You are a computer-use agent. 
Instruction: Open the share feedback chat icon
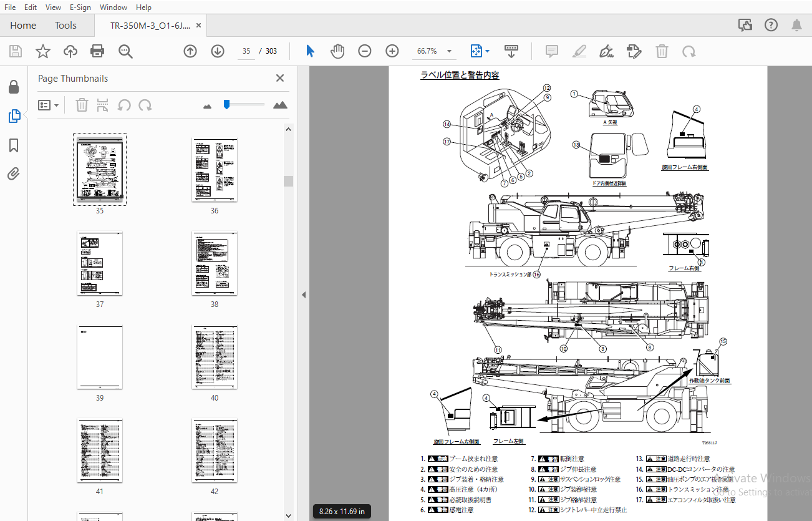tap(745, 25)
